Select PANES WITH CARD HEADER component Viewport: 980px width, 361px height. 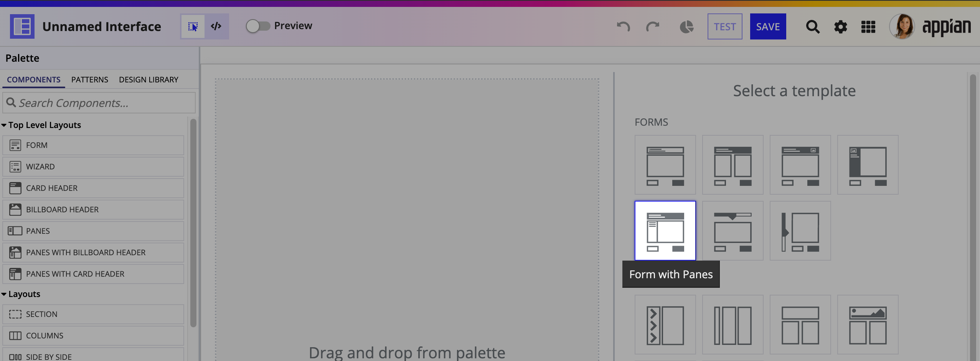pos(93,274)
